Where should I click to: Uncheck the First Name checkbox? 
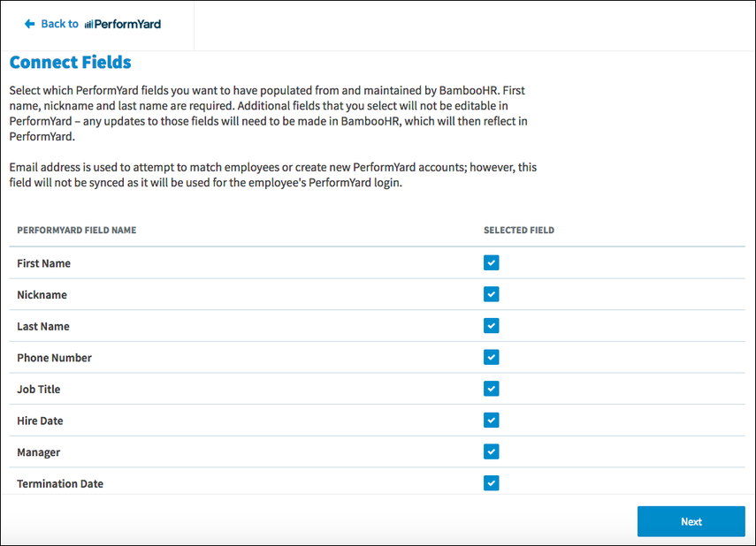[x=492, y=262]
